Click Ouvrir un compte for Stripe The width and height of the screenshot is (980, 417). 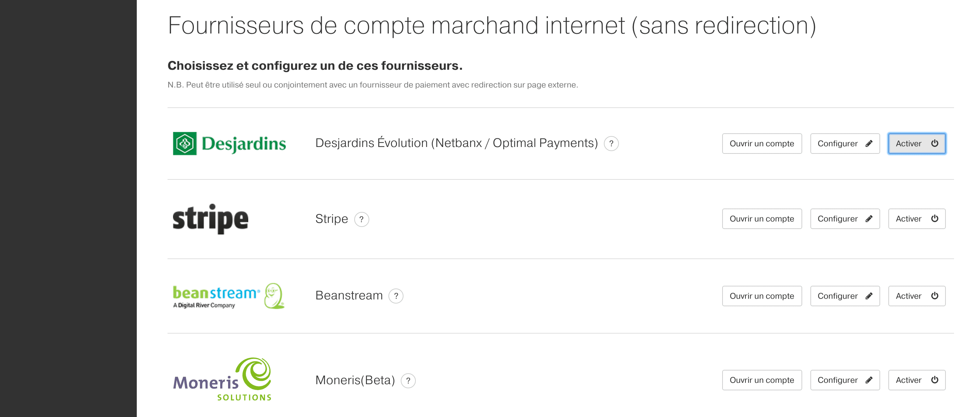pyautogui.click(x=762, y=219)
